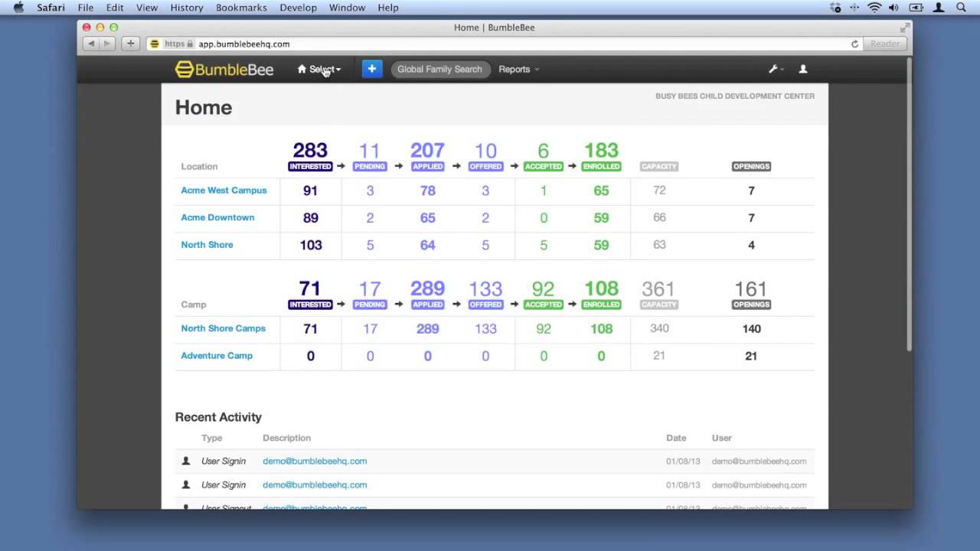Click the battery status icon
The height and width of the screenshot is (551, 980).
[916, 8]
